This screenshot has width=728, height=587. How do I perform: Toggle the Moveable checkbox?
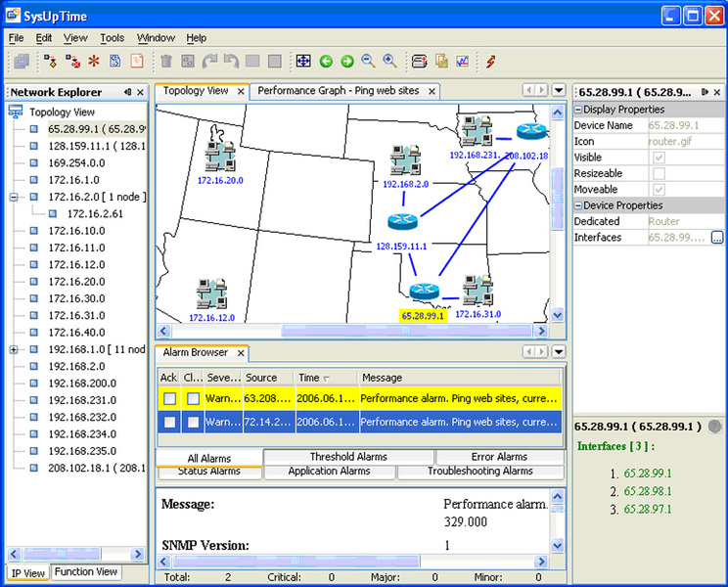pos(659,190)
